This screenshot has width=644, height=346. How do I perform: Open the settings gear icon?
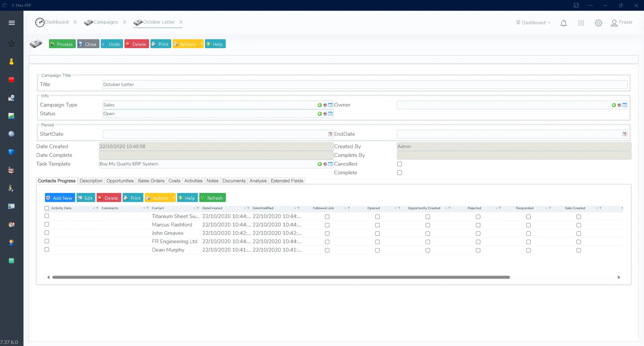[599, 23]
